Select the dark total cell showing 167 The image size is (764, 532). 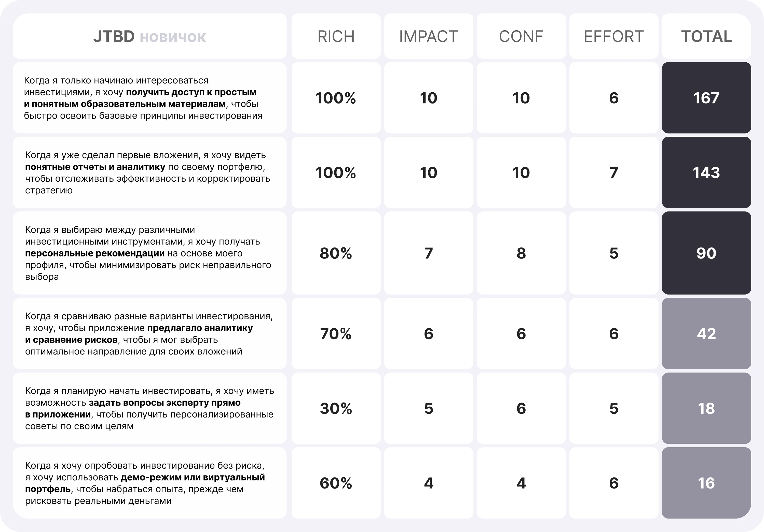706,98
